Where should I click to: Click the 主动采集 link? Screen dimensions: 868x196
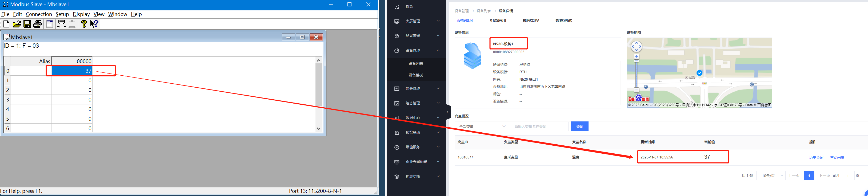click(837, 158)
